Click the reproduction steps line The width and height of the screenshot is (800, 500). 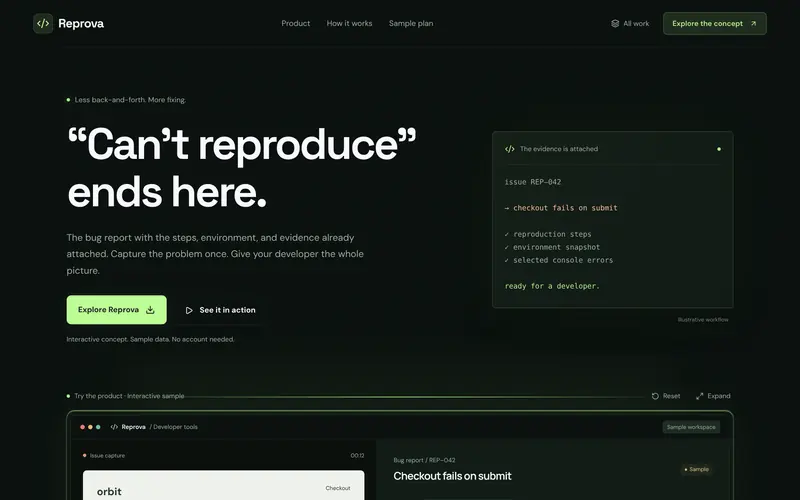(548, 234)
